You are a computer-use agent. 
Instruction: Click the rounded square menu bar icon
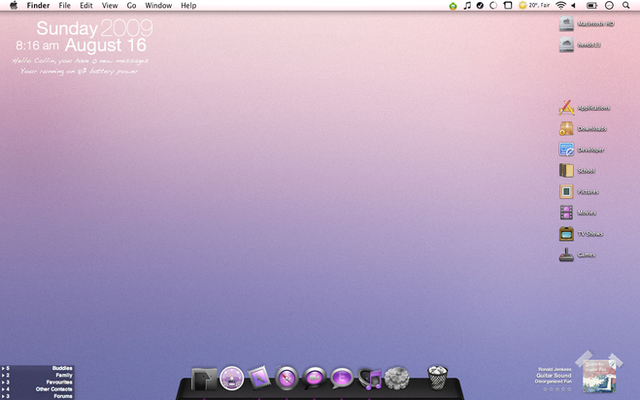pos(507,5)
